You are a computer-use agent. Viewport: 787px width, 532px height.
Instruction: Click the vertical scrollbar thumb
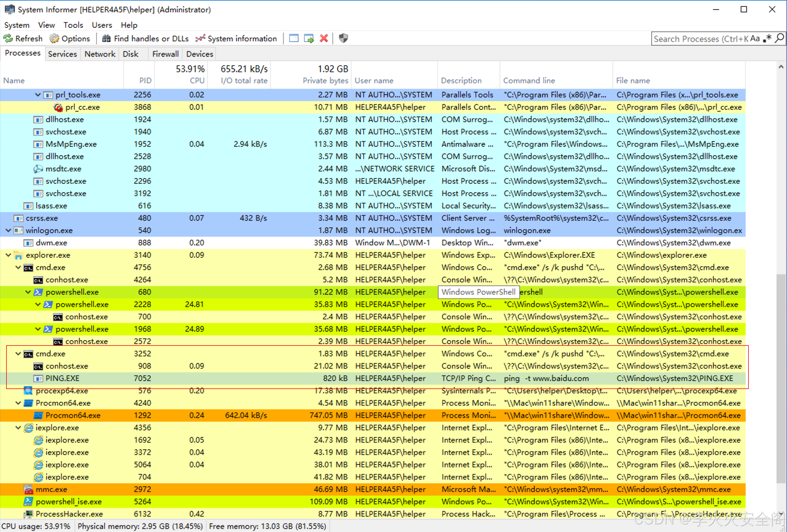[781, 379]
